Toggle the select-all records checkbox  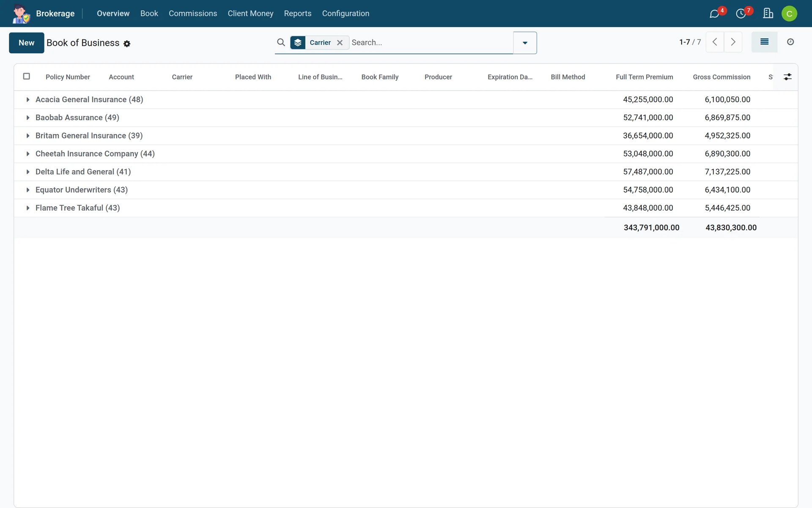point(26,76)
